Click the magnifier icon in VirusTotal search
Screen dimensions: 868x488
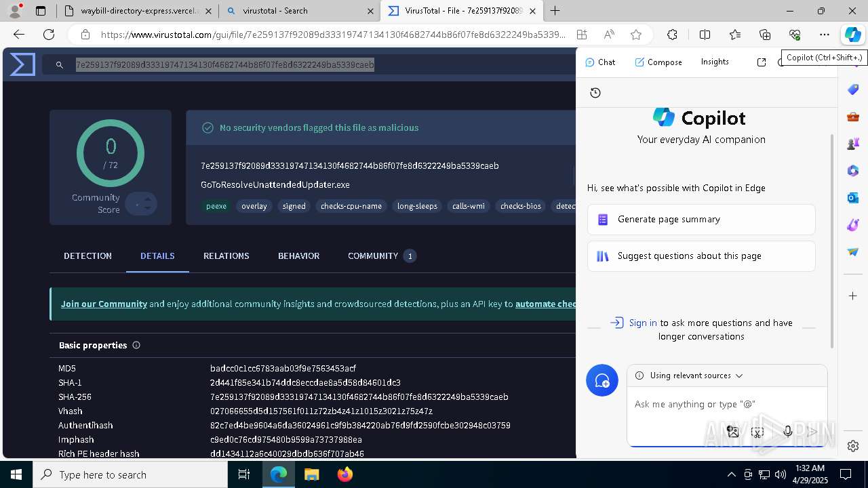coord(60,64)
